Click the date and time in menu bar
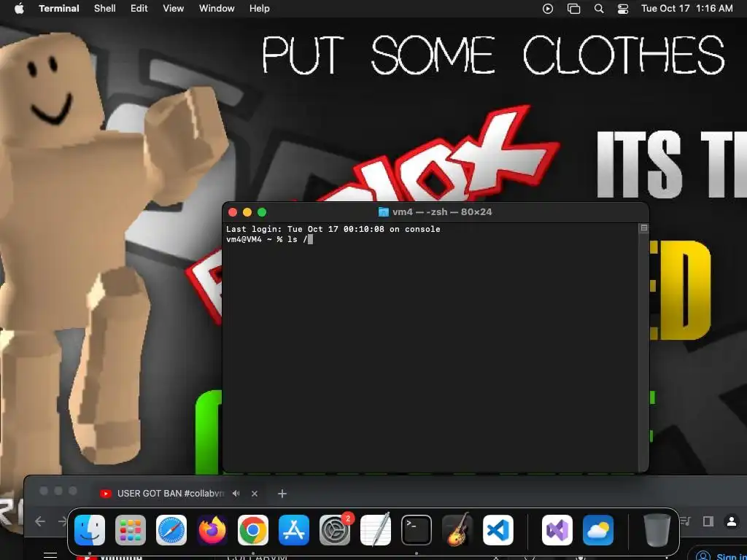Screen dimensions: 747x560 pyautogui.click(x=687, y=9)
